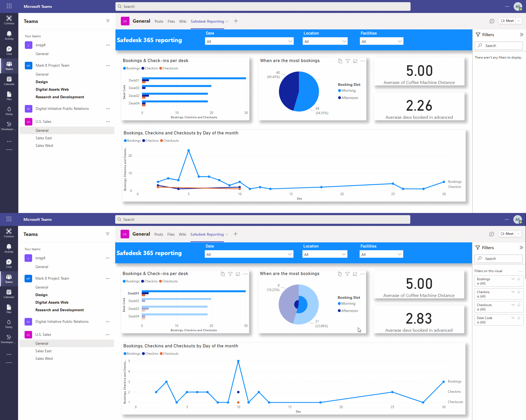Focus the top Search bar in upper window
This screenshot has height=420, width=526.
click(263, 6)
